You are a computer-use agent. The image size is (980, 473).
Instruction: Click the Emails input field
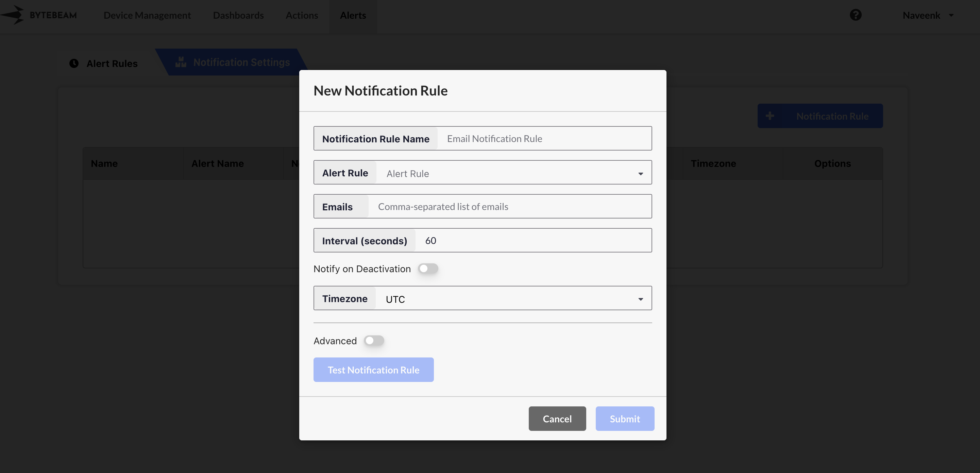click(x=510, y=207)
